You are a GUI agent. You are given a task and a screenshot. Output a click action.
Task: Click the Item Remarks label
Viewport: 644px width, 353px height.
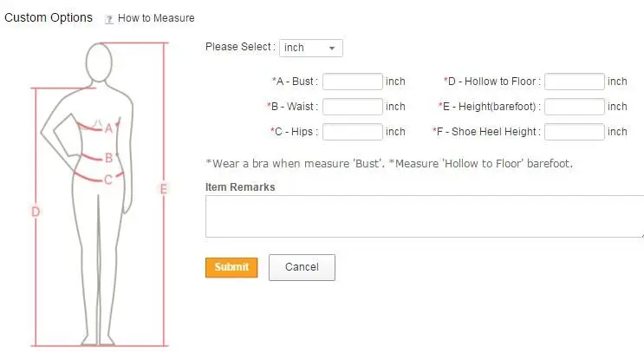tap(240, 186)
